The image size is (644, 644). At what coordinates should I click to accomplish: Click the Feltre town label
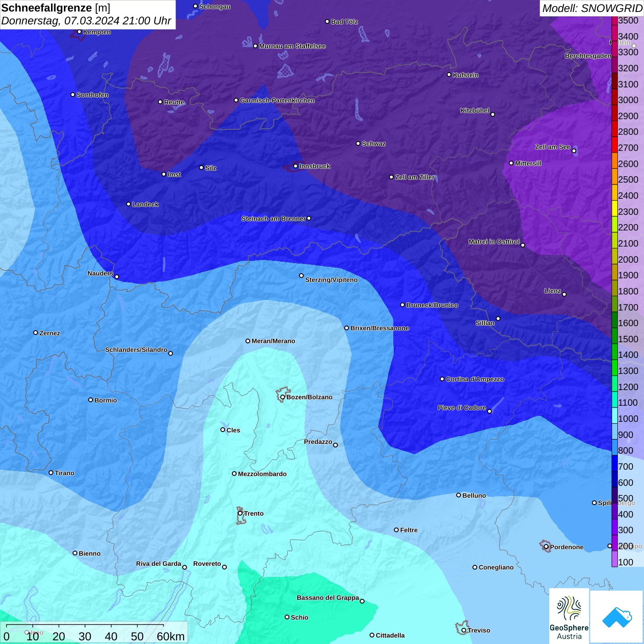[x=409, y=530]
